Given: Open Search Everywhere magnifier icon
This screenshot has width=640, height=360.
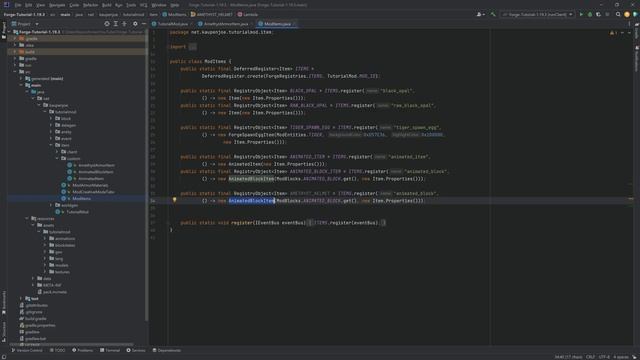Looking at the screenshot, I should pos(618,14).
